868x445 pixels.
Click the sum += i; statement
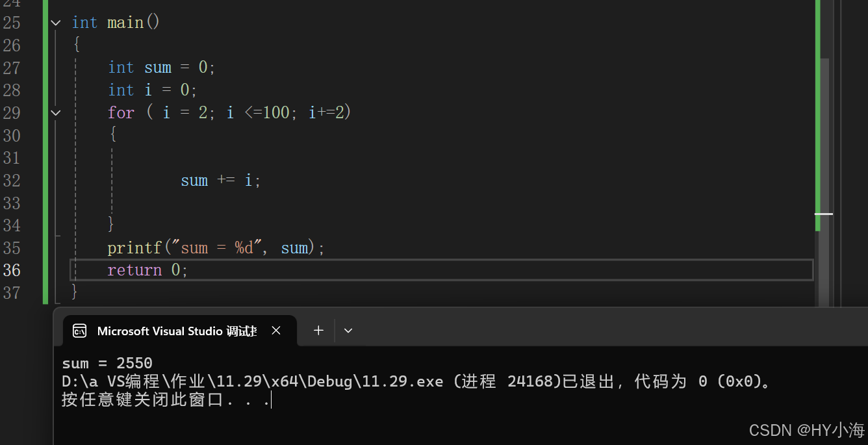tap(220, 180)
